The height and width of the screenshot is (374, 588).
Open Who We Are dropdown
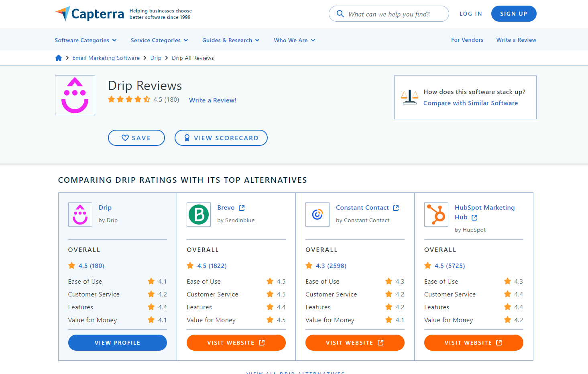[295, 40]
